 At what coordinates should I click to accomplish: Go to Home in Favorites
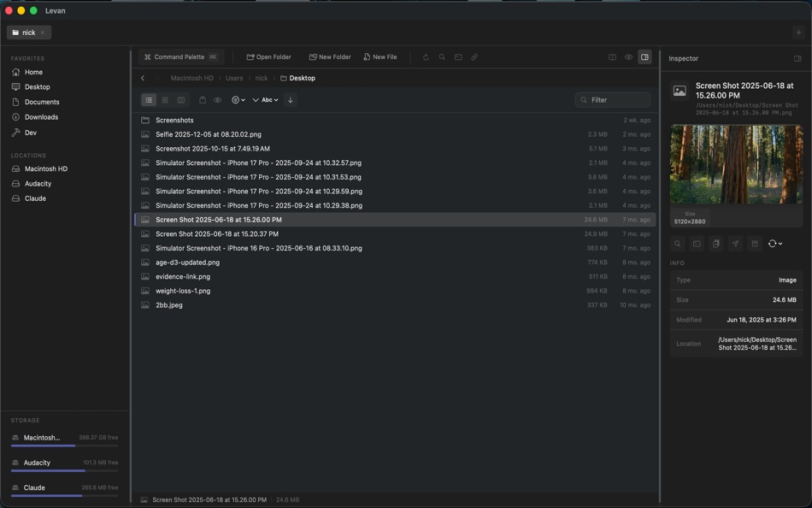pyautogui.click(x=33, y=72)
